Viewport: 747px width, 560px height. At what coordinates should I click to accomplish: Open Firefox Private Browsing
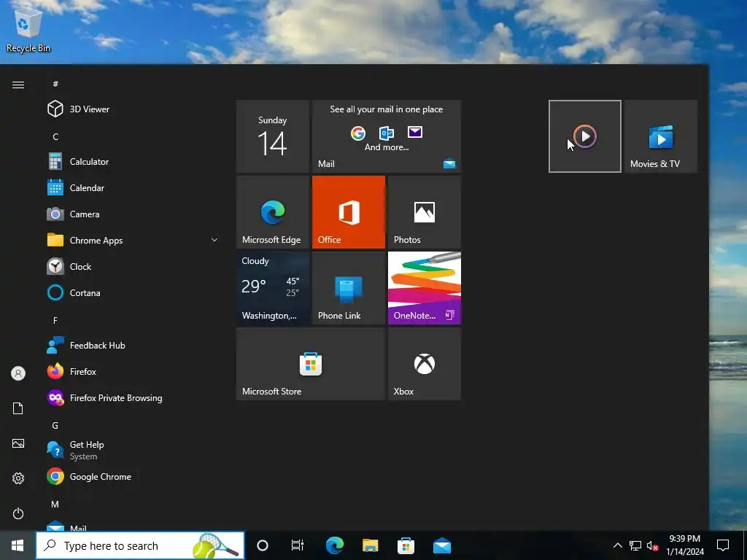tap(133, 397)
